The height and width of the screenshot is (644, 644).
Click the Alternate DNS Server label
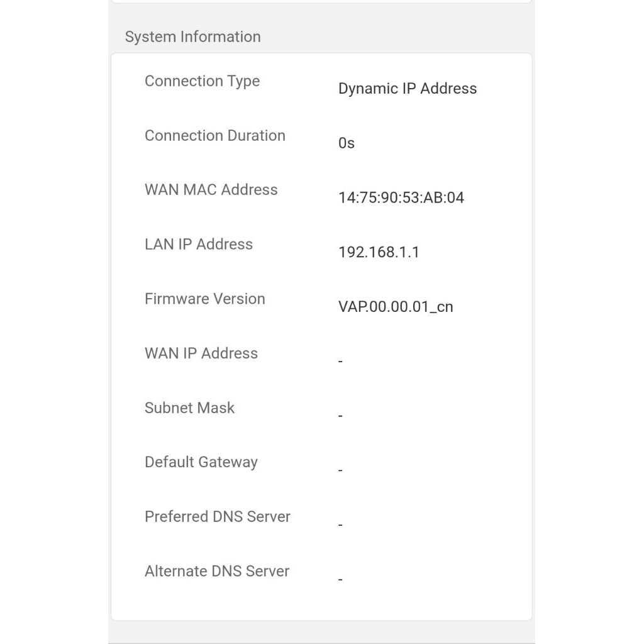click(216, 571)
